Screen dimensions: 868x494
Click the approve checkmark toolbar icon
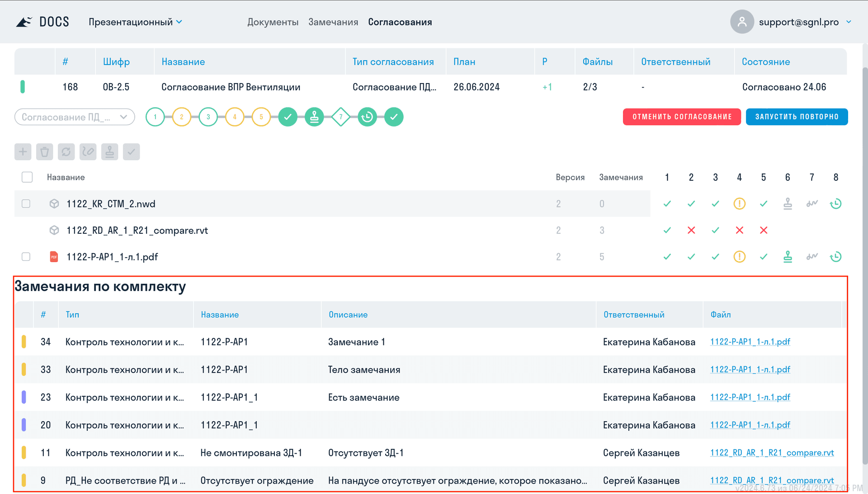click(x=131, y=151)
